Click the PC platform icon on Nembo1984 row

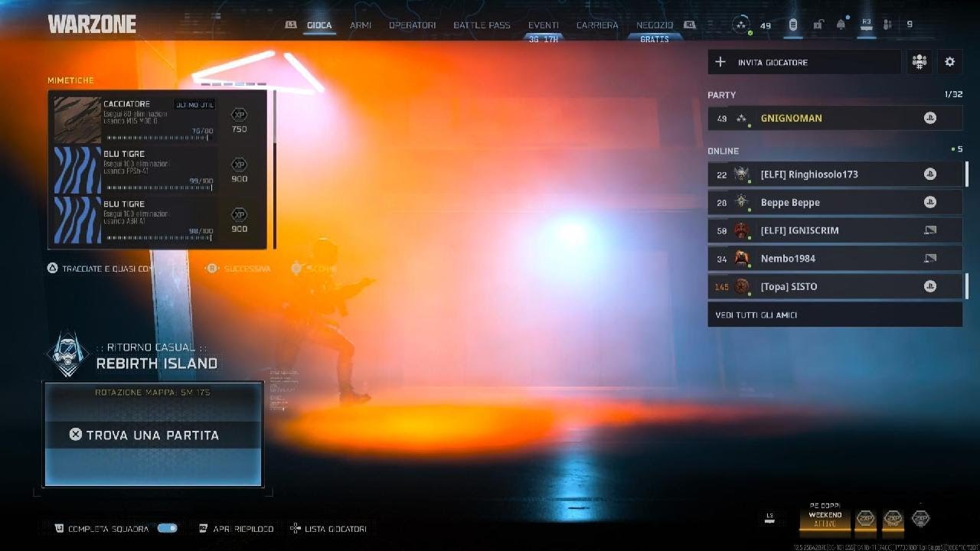[x=929, y=258]
